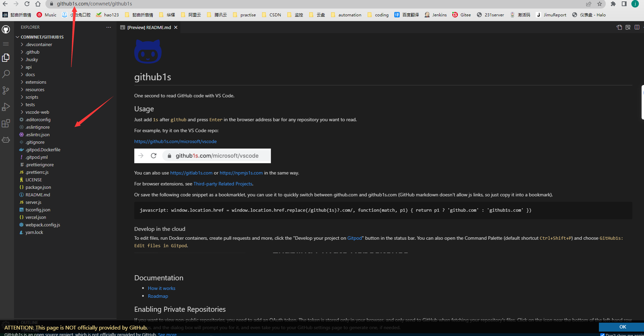Open the Explorer view in the activity bar
The height and width of the screenshot is (336, 644).
(6, 57)
